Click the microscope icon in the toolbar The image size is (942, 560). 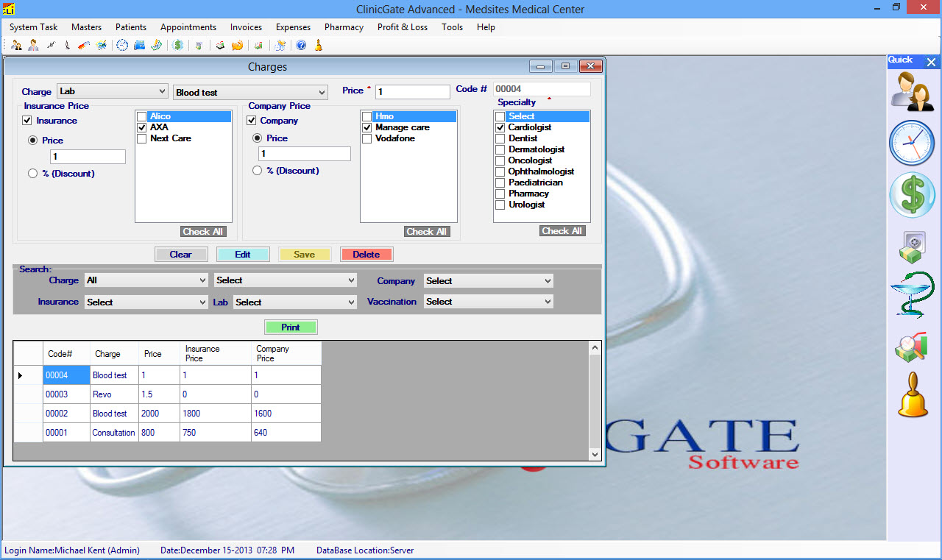[x=67, y=45]
